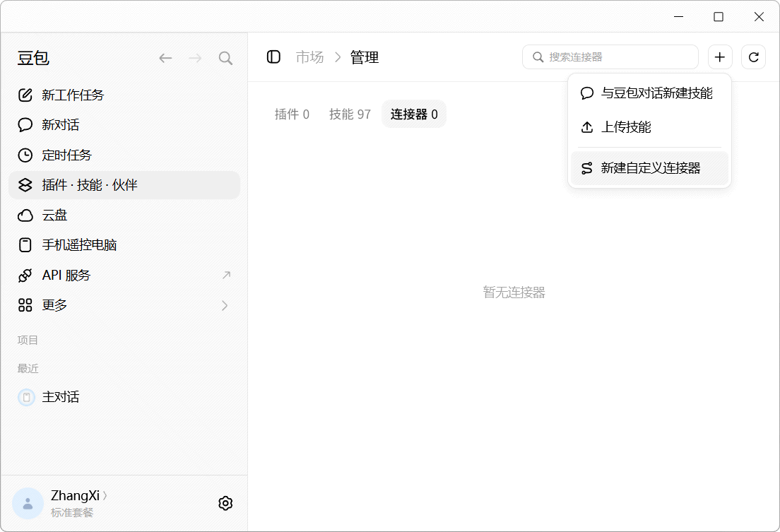The height and width of the screenshot is (532, 780).
Task: Click 新对话 chat bubble icon
Action: coord(25,125)
